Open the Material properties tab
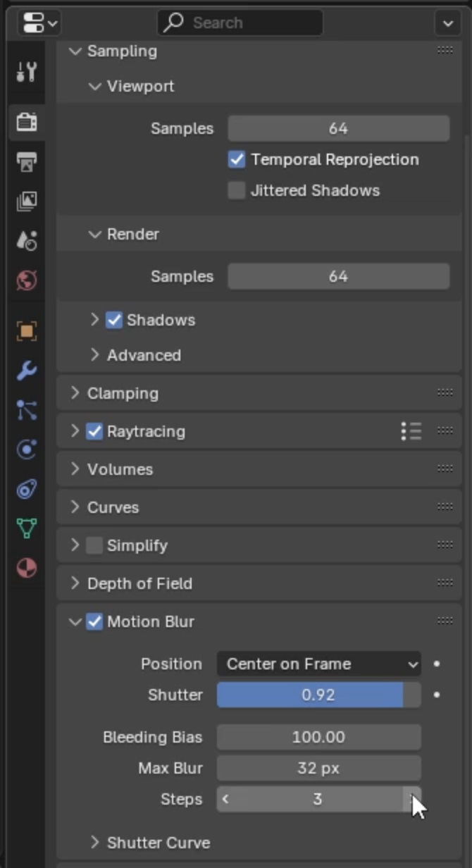The width and height of the screenshot is (472, 868). pos(26,568)
